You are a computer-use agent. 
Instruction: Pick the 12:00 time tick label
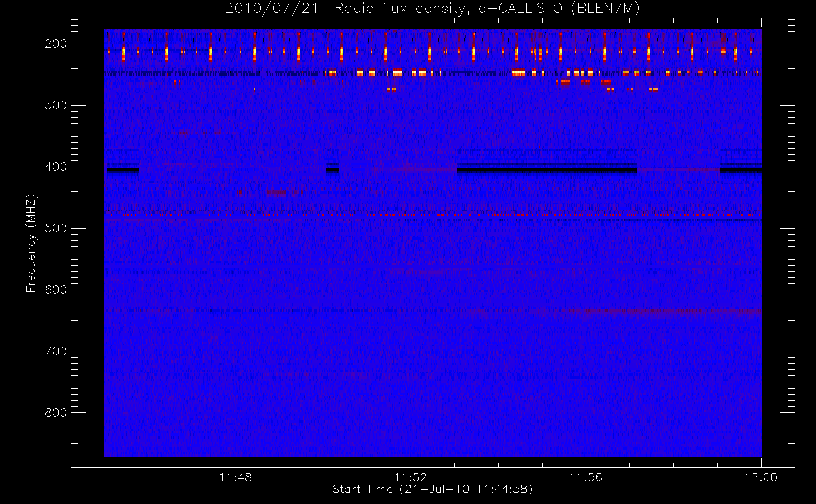pyautogui.click(x=761, y=477)
